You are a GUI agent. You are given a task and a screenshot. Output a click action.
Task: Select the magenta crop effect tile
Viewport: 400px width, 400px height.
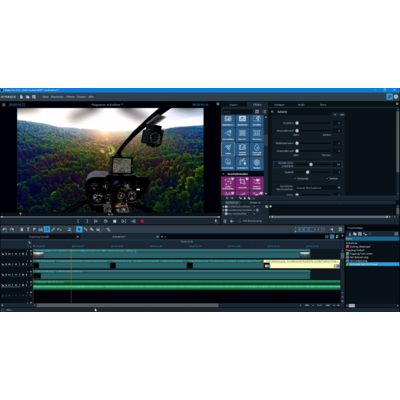tap(242, 183)
